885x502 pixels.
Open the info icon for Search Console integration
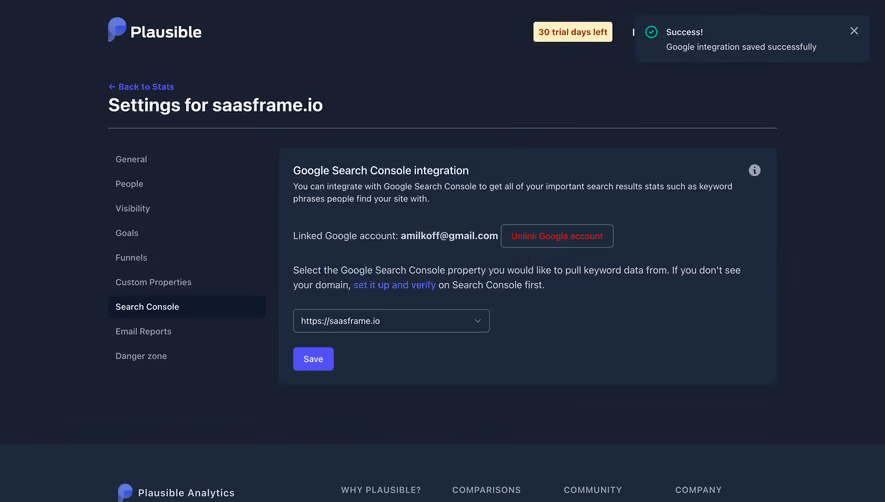tap(754, 171)
